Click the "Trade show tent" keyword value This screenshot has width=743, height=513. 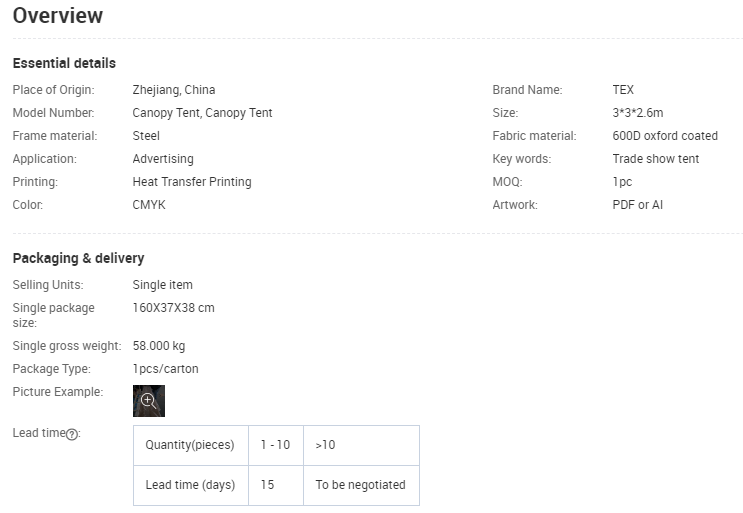coord(656,159)
